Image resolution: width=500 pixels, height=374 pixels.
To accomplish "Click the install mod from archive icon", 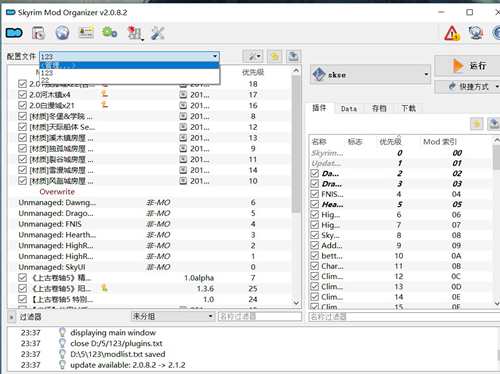I will tap(38, 33).
